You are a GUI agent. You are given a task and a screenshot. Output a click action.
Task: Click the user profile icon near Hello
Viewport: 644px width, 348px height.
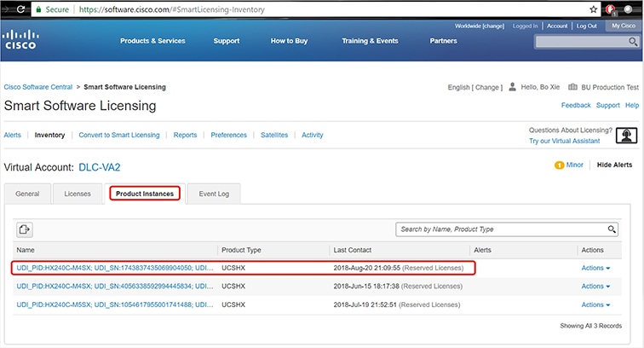coord(512,87)
